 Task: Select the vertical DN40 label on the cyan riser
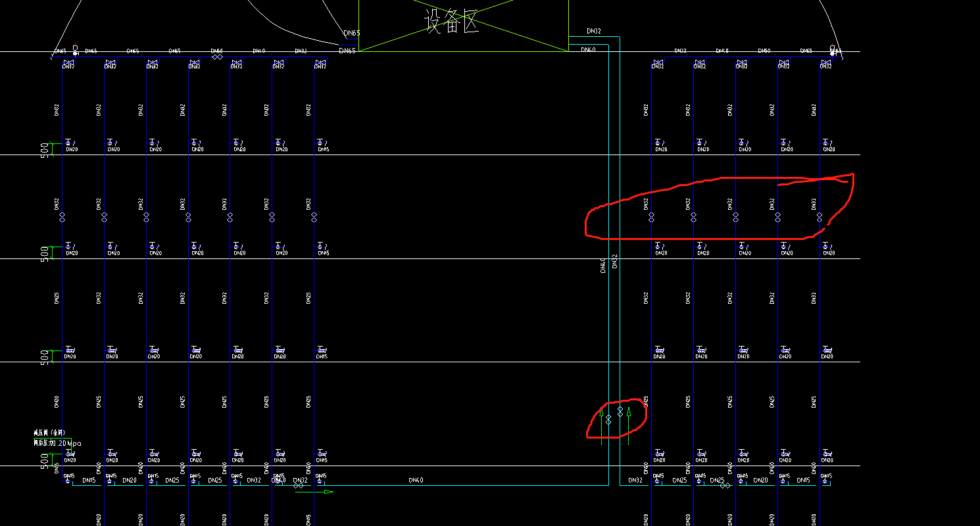coord(602,266)
